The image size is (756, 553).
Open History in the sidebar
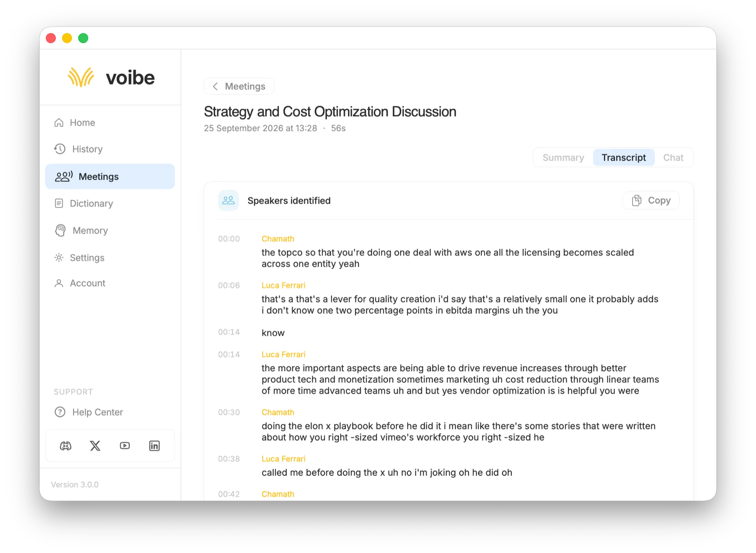click(110, 149)
